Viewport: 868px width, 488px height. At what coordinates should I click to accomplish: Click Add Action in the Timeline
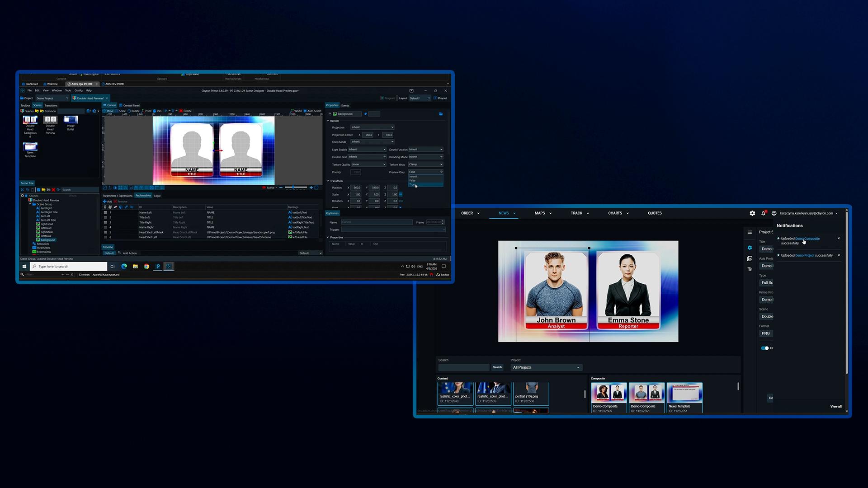point(127,253)
